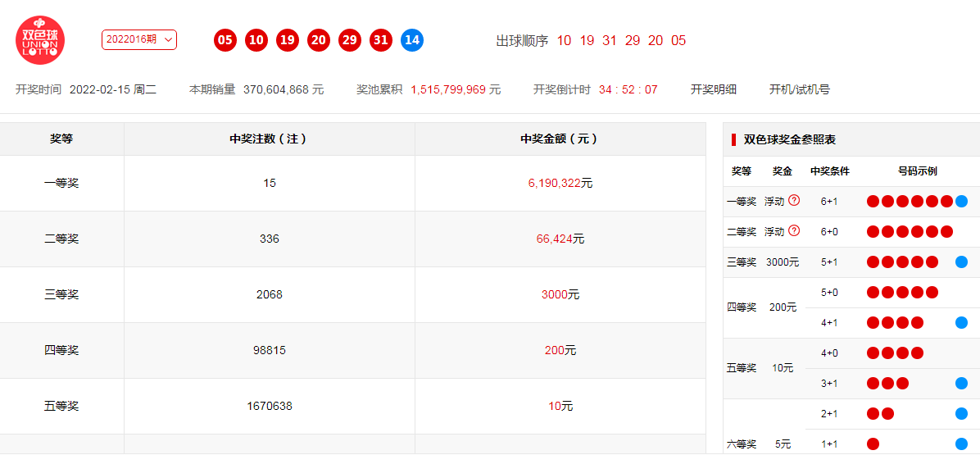Open the 开机/试机号 link

pos(799,89)
